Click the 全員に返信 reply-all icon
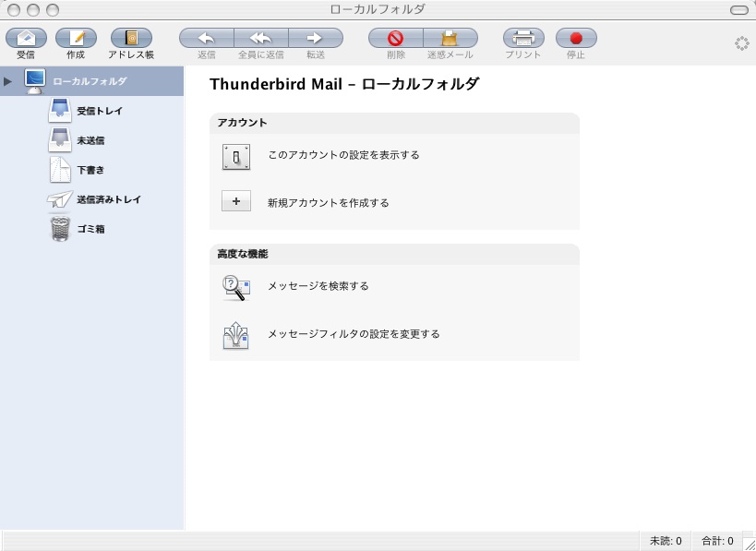This screenshot has height=551, width=756. pos(261,38)
